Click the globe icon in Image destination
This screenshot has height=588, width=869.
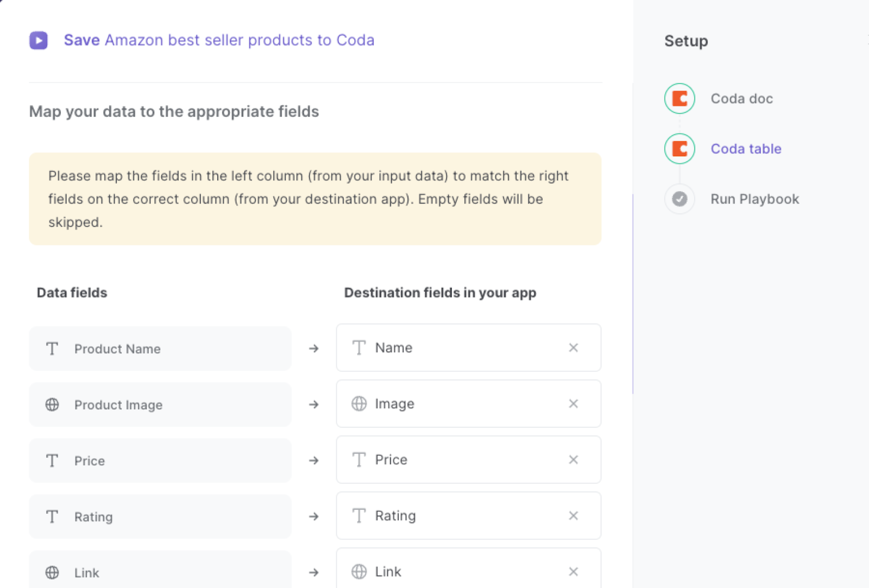[359, 403]
